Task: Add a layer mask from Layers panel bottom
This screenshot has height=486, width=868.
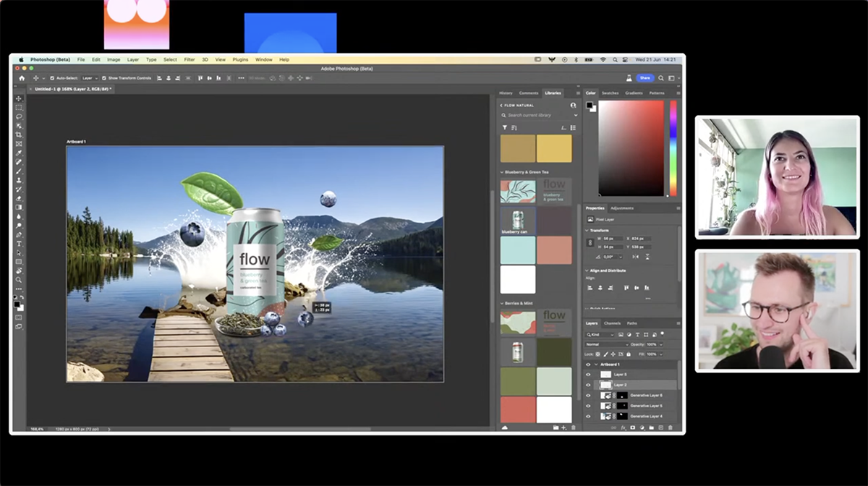Action: coord(633,427)
